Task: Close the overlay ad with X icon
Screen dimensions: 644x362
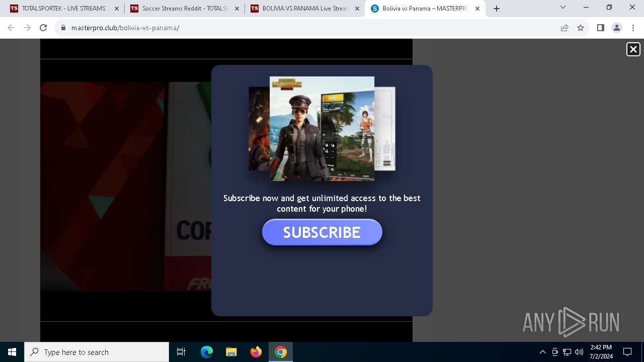Action: point(633,49)
